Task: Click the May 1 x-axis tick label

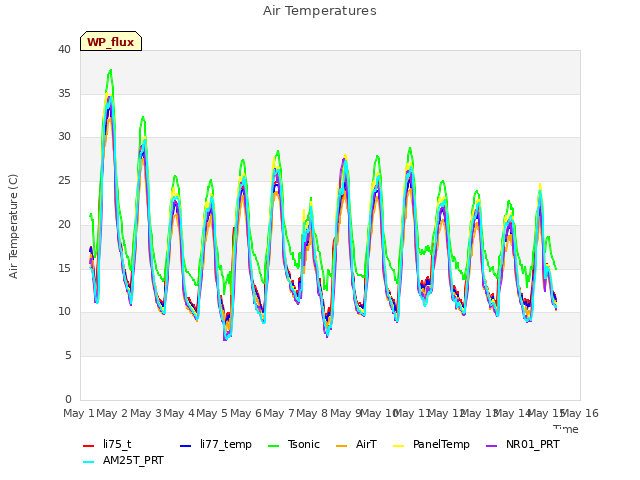Action: pos(79,413)
